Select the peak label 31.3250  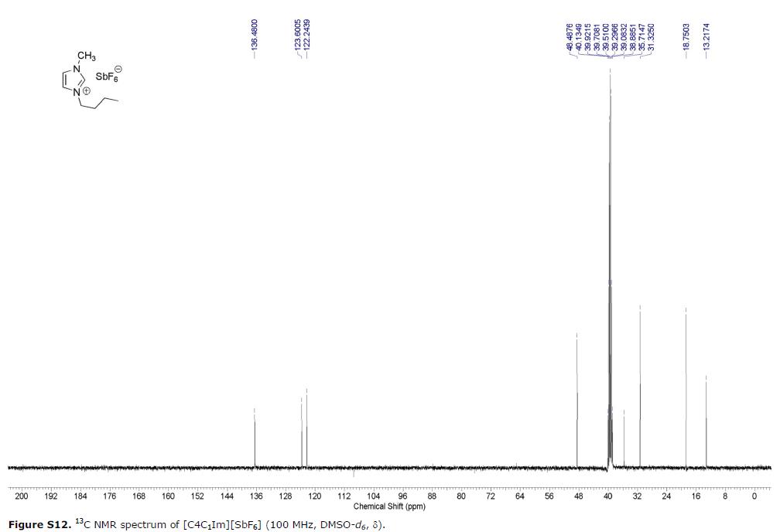[x=650, y=36]
